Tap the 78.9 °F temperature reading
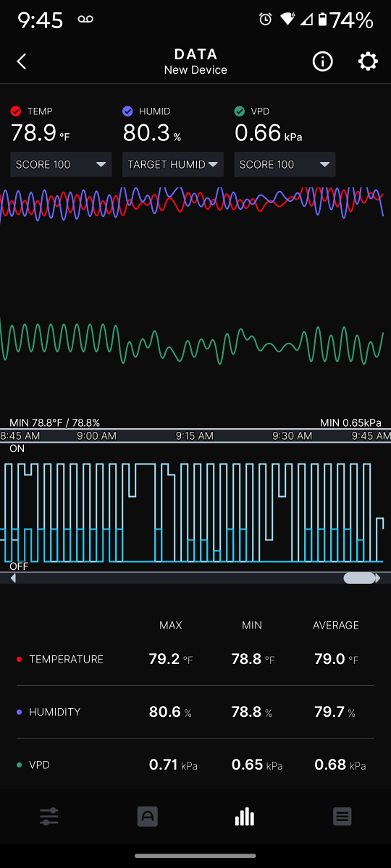The width and height of the screenshot is (391, 868). click(x=40, y=133)
